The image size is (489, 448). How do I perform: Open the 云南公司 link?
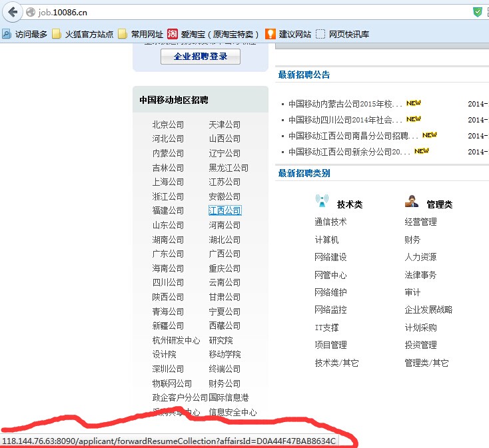click(x=225, y=282)
